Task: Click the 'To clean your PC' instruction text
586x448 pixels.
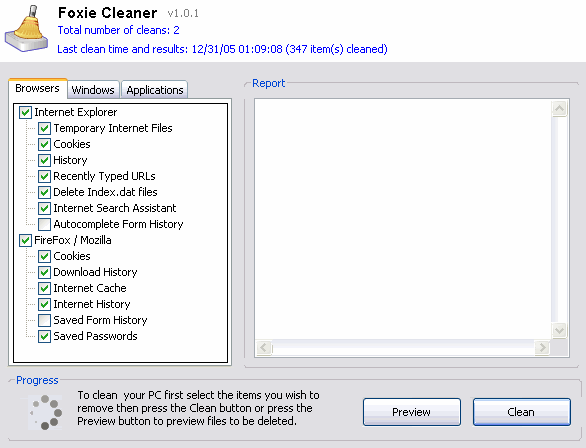Action: pyautogui.click(x=198, y=408)
